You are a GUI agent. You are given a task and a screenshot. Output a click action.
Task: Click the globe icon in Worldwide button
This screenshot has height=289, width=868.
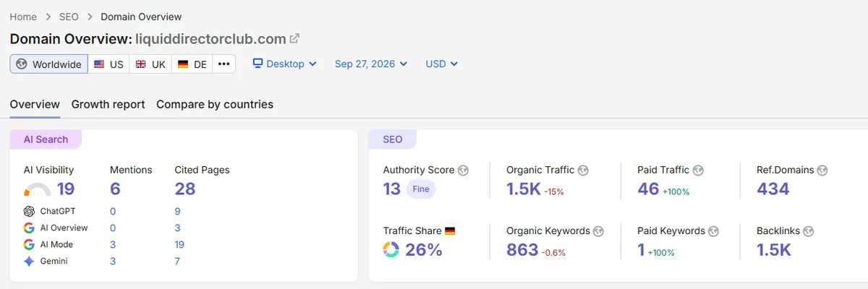pos(22,64)
